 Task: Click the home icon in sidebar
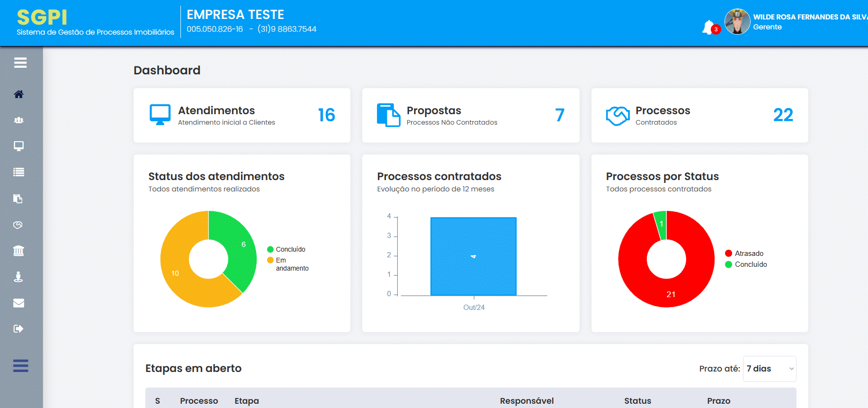coord(19,94)
